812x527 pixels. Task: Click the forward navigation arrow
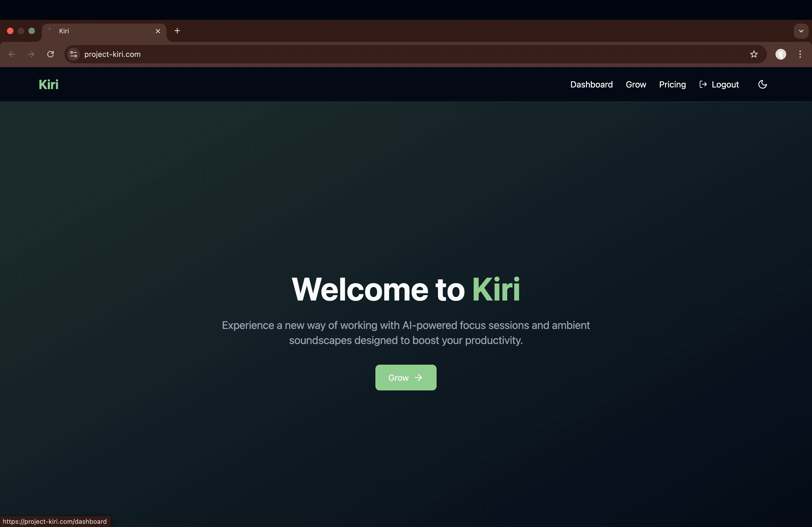click(31, 54)
